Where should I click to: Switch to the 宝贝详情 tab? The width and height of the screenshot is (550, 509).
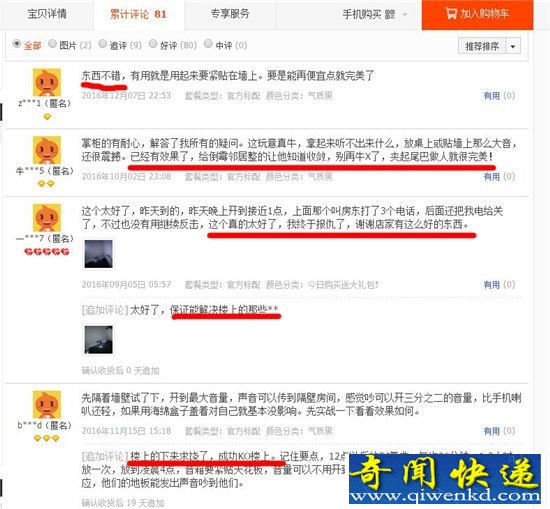coord(47,14)
